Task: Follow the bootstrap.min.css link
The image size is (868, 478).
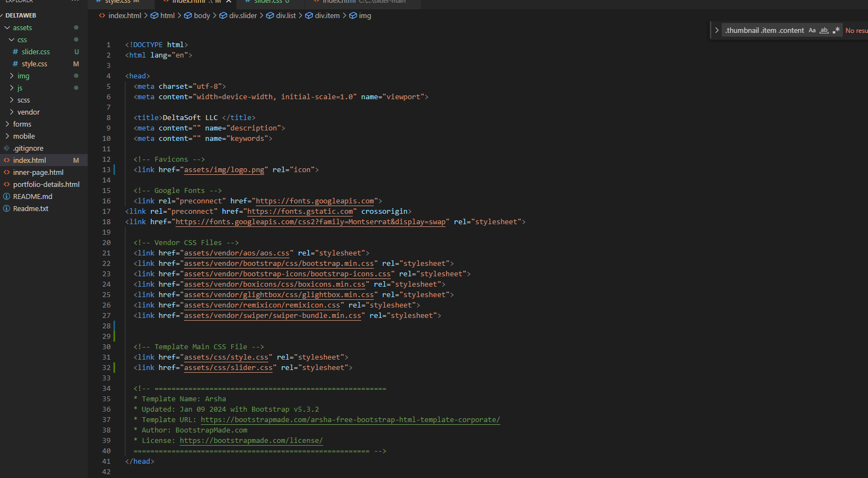Action: [279, 264]
